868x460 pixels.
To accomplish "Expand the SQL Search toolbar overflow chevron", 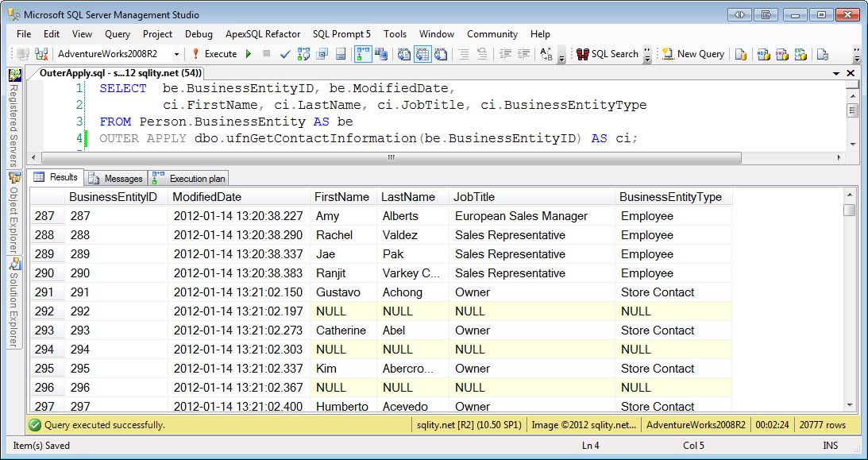I will point(647,54).
